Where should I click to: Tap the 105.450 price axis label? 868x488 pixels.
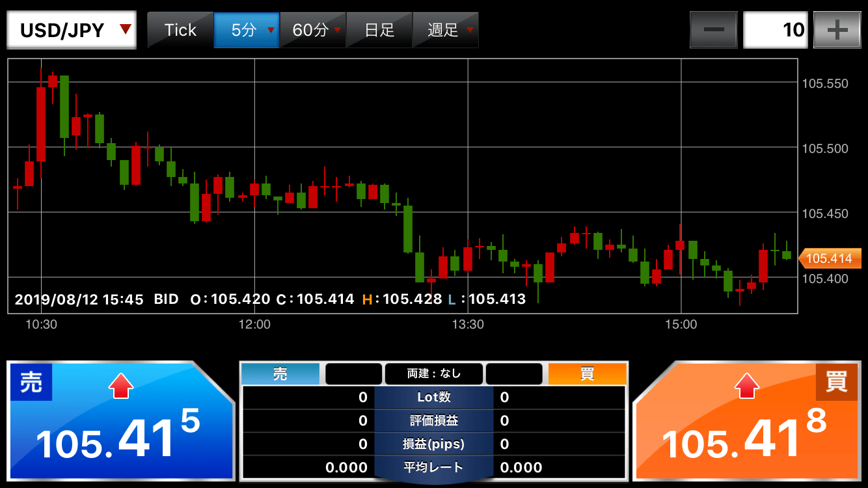point(825,213)
